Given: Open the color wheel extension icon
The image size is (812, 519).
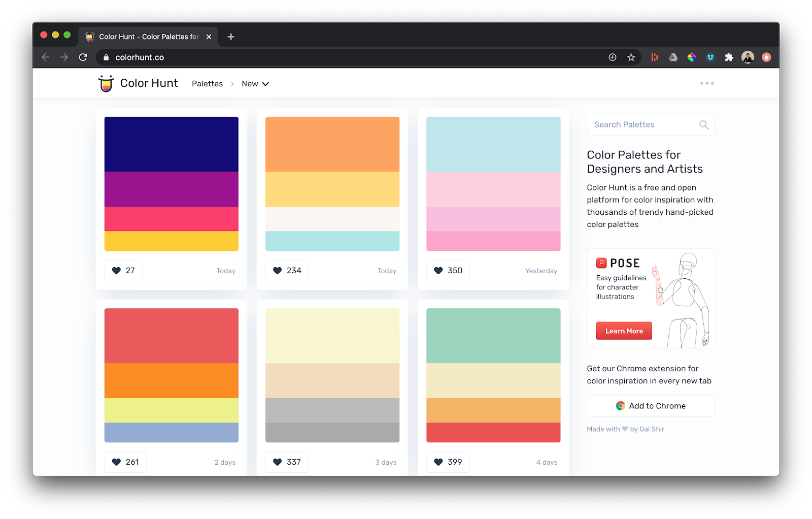Looking at the screenshot, I should click(692, 57).
